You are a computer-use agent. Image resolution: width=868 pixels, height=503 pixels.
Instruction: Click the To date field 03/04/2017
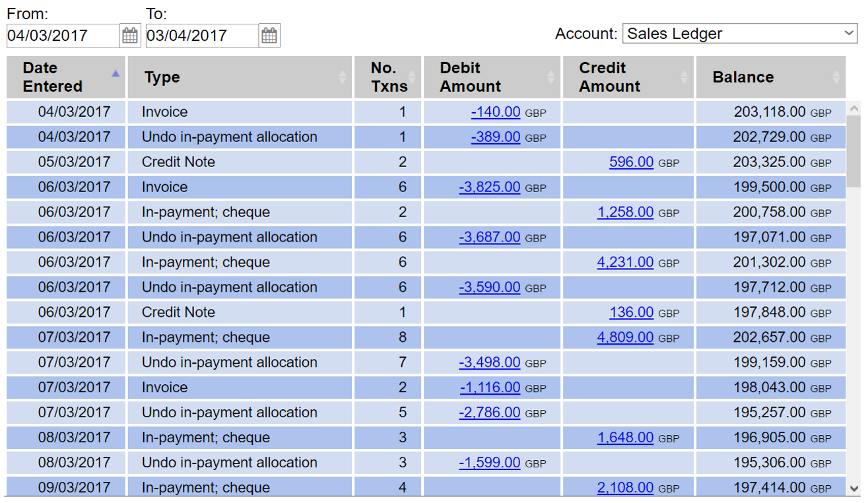202,36
